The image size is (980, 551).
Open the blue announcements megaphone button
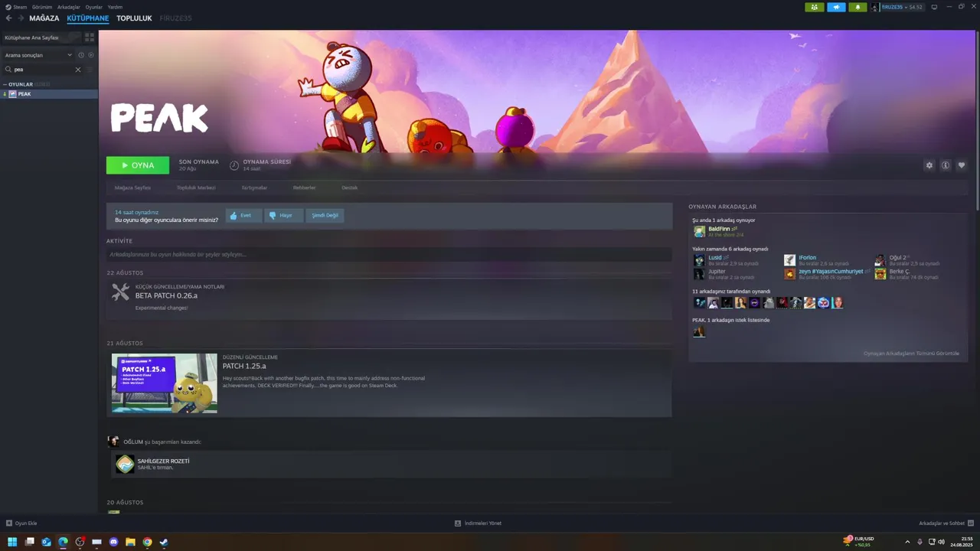[836, 7]
